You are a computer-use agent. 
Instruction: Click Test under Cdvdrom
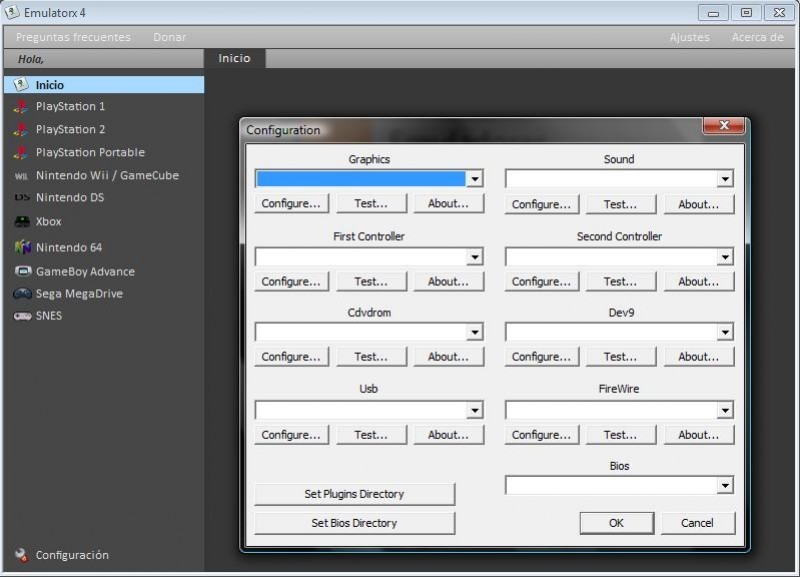pos(371,357)
